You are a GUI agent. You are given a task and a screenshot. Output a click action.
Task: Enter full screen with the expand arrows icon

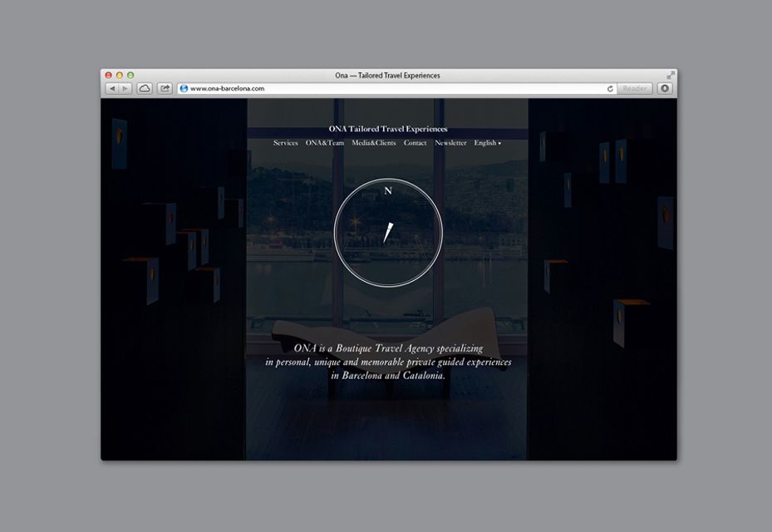pos(671,75)
